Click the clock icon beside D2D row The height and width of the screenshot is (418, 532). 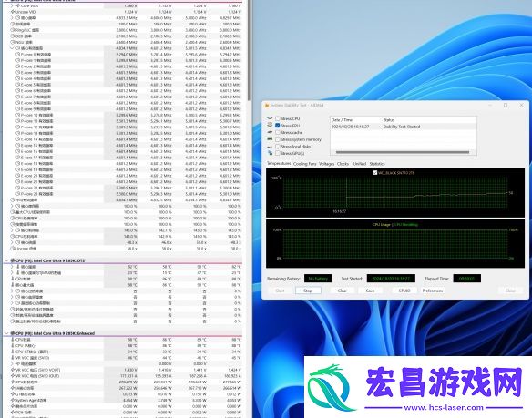pyautogui.click(x=13, y=36)
